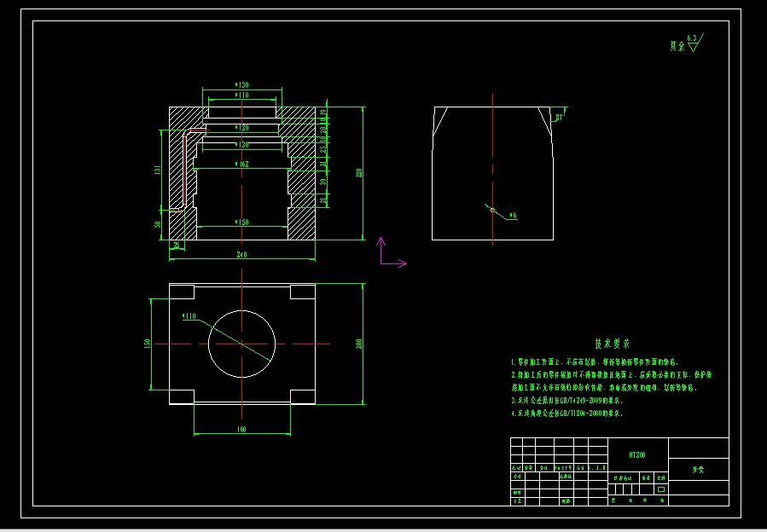Select the 131 vertical dimension text

pos(158,170)
